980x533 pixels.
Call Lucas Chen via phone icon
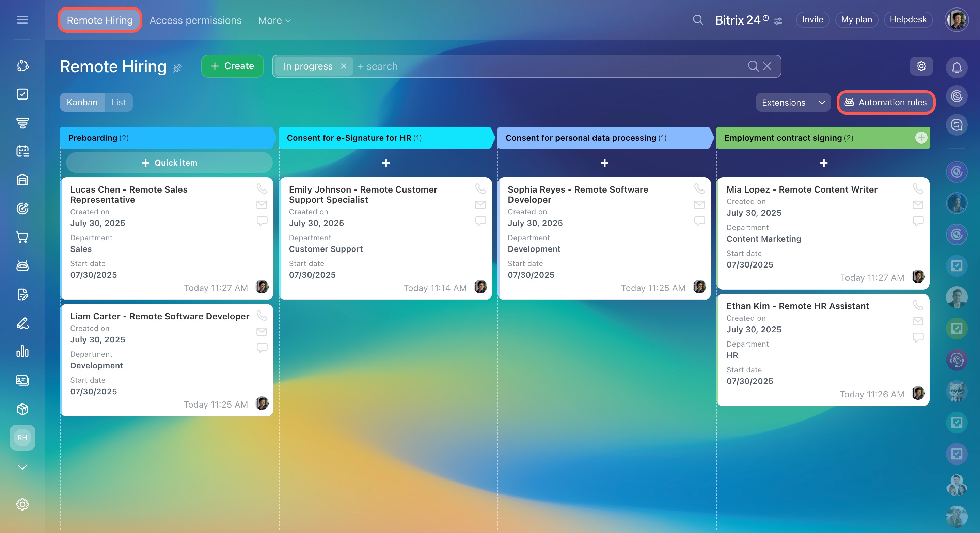click(262, 188)
